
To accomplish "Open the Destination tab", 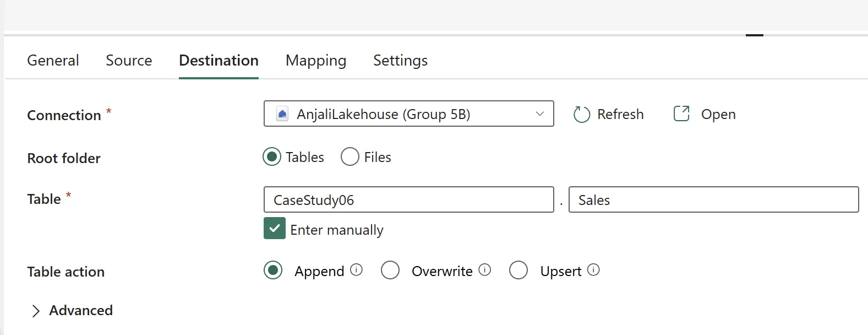I will [219, 60].
